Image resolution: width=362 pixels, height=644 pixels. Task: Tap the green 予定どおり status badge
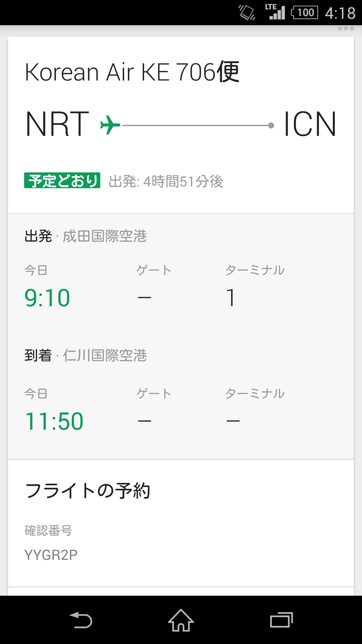62,180
